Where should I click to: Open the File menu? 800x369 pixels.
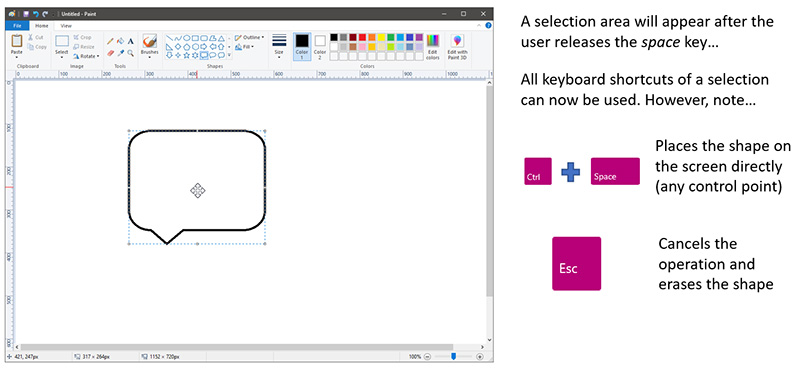17,25
